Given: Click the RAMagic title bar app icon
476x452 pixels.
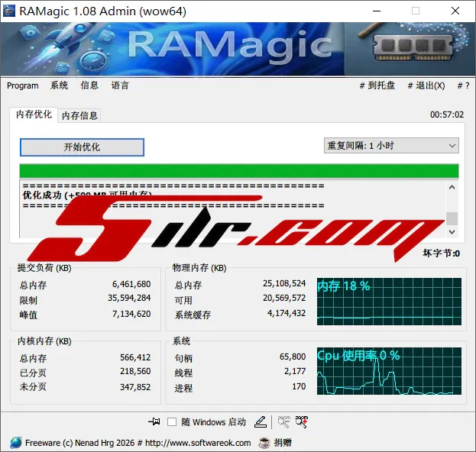Looking at the screenshot, I should pyautogui.click(x=9, y=11).
